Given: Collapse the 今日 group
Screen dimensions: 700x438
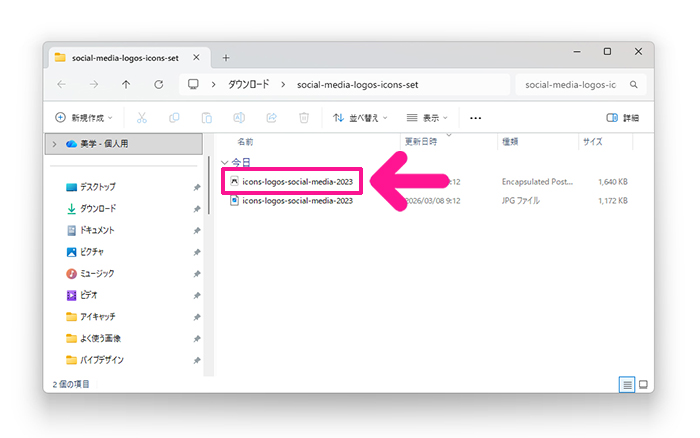Looking at the screenshot, I should (225, 163).
